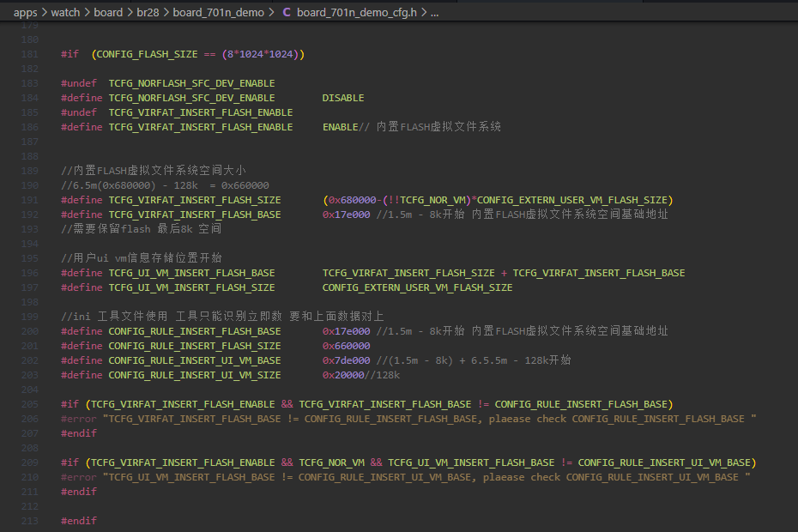Viewport: 798px width, 532px height.
Task: Click the board_701n_demo_cfg.h breadcrumb file
Action: click(357, 12)
